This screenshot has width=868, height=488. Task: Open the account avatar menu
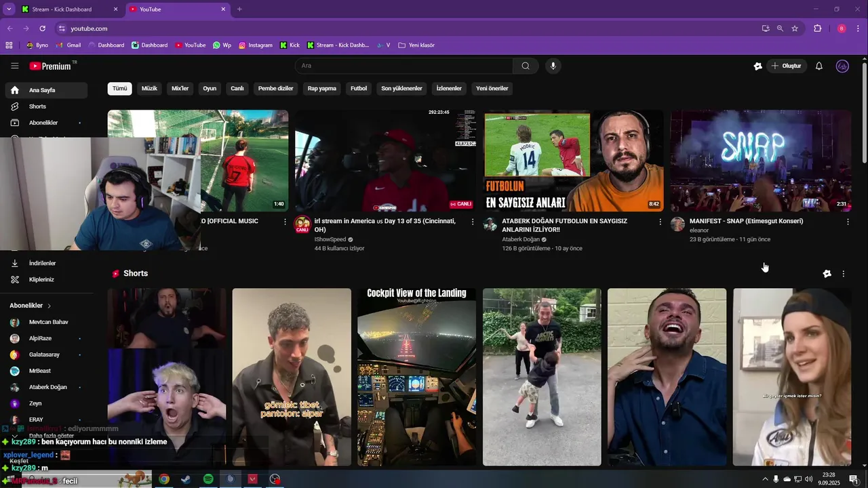(842, 66)
